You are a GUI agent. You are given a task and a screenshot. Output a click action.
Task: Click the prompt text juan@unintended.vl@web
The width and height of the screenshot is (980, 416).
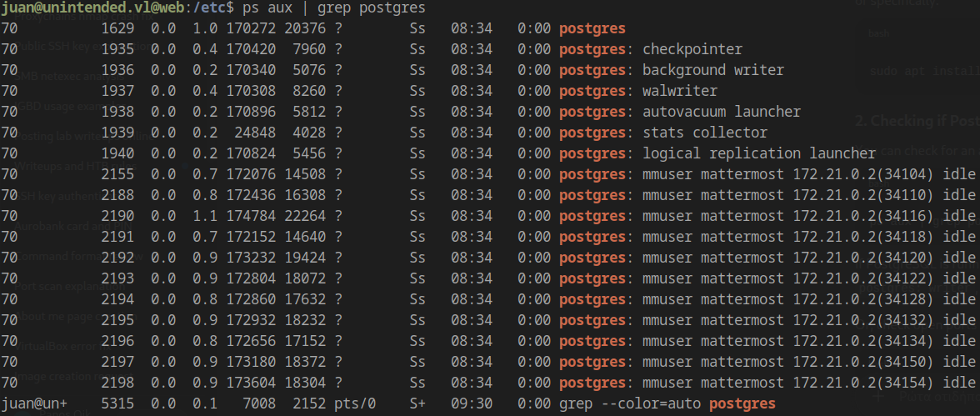[92, 8]
